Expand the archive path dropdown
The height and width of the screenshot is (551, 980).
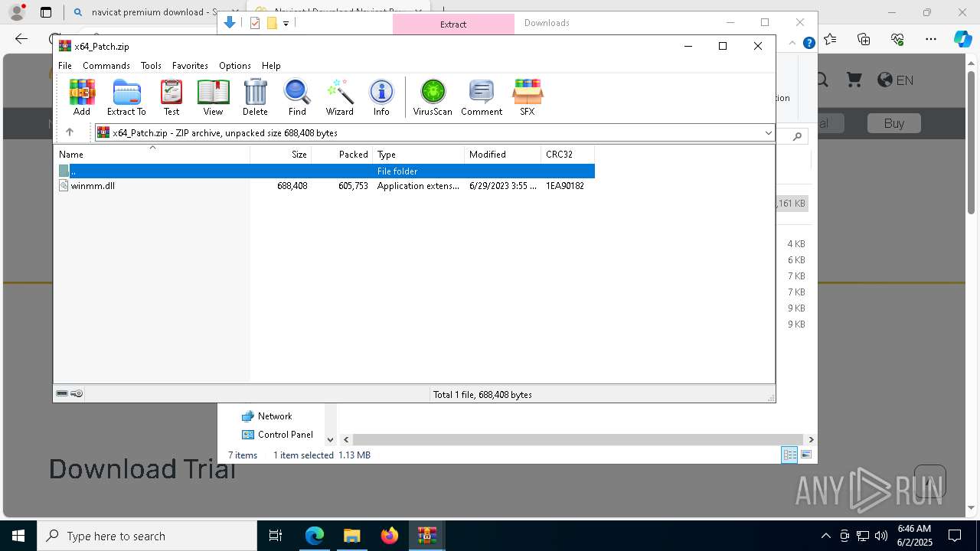pyautogui.click(x=768, y=133)
